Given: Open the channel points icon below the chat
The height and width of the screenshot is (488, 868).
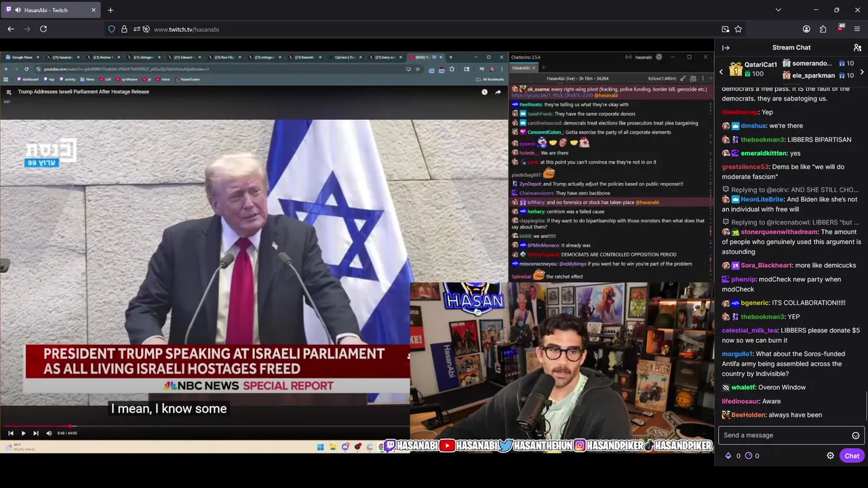Looking at the screenshot, I should (x=749, y=456).
